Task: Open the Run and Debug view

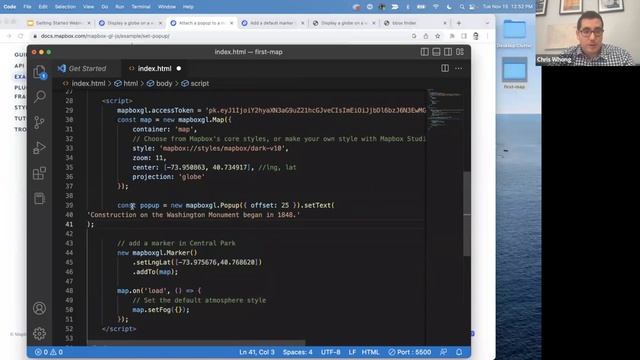Action: coord(40,148)
